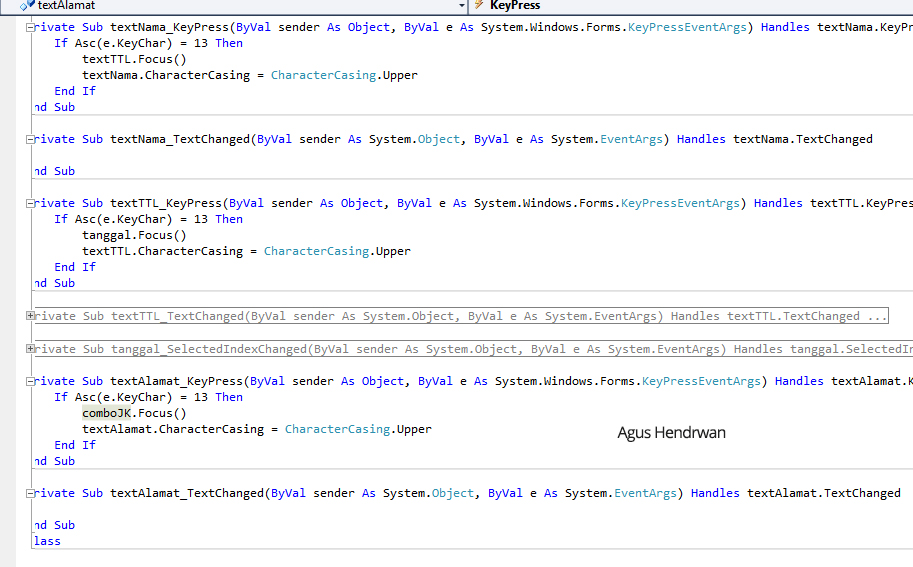This screenshot has width=913, height=567.
Task: Click the final 'lass' End Class line
Action: (x=47, y=541)
